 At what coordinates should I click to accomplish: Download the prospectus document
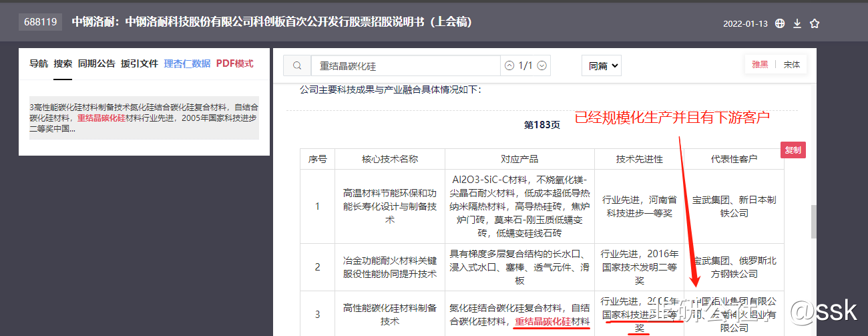coord(797,23)
